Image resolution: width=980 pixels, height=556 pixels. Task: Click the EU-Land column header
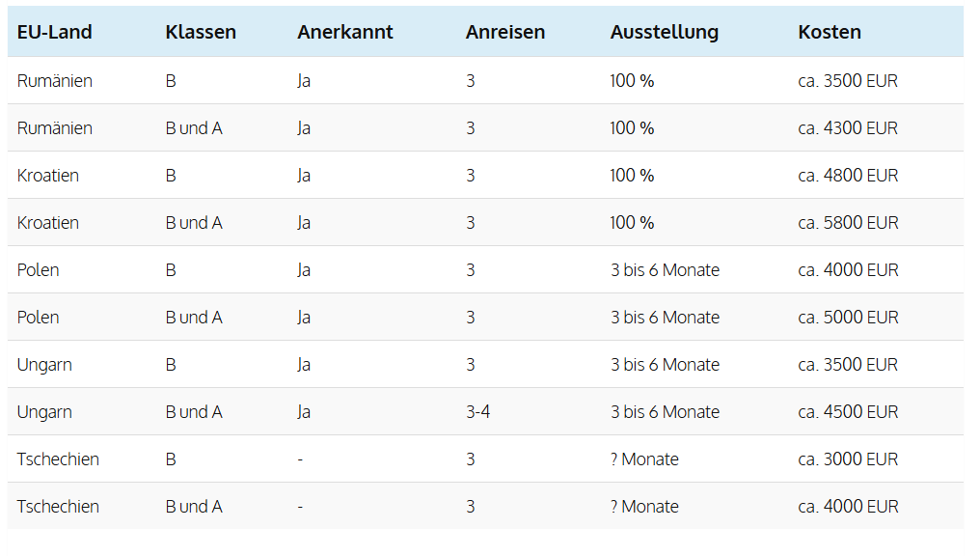54,32
